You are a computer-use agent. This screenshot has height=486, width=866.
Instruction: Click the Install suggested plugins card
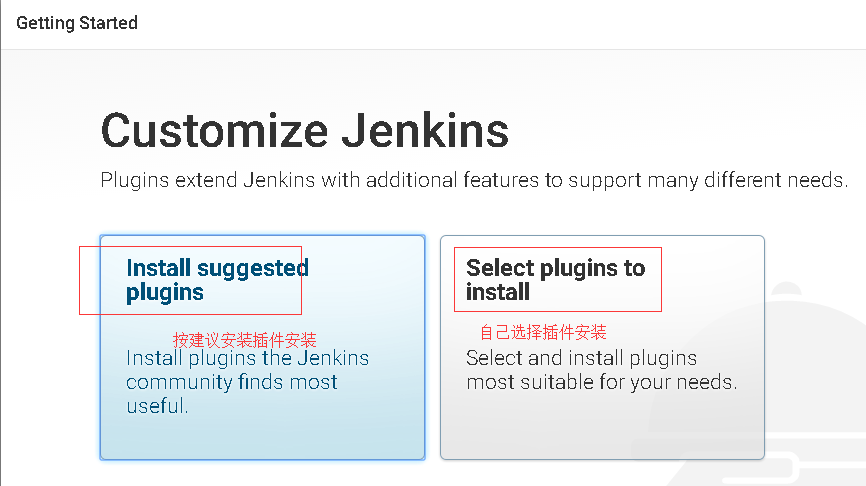(x=262, y=347)
